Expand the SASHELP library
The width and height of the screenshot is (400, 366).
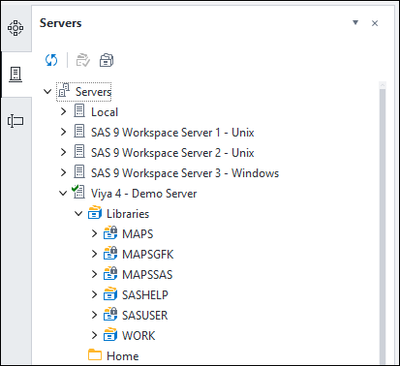click(94, 295)
